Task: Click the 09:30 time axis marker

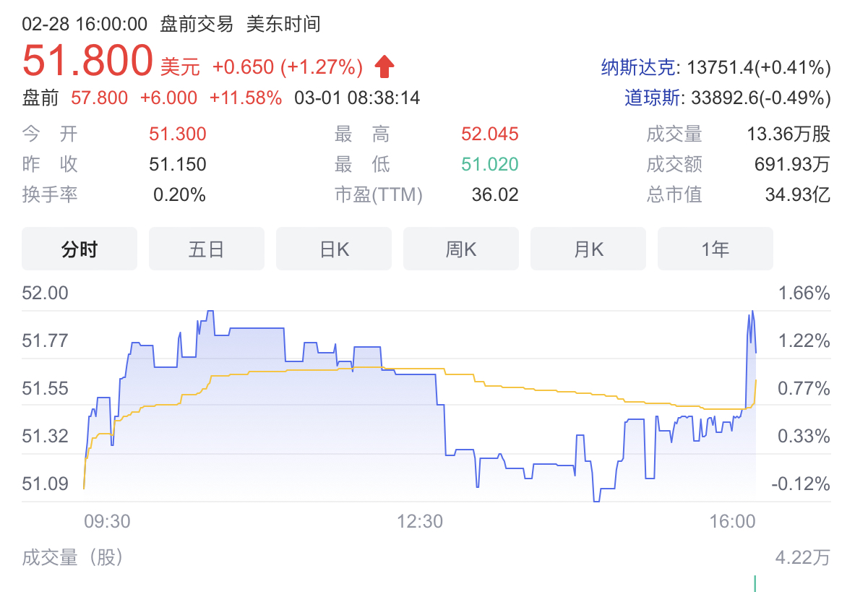Action: [107, 522]
